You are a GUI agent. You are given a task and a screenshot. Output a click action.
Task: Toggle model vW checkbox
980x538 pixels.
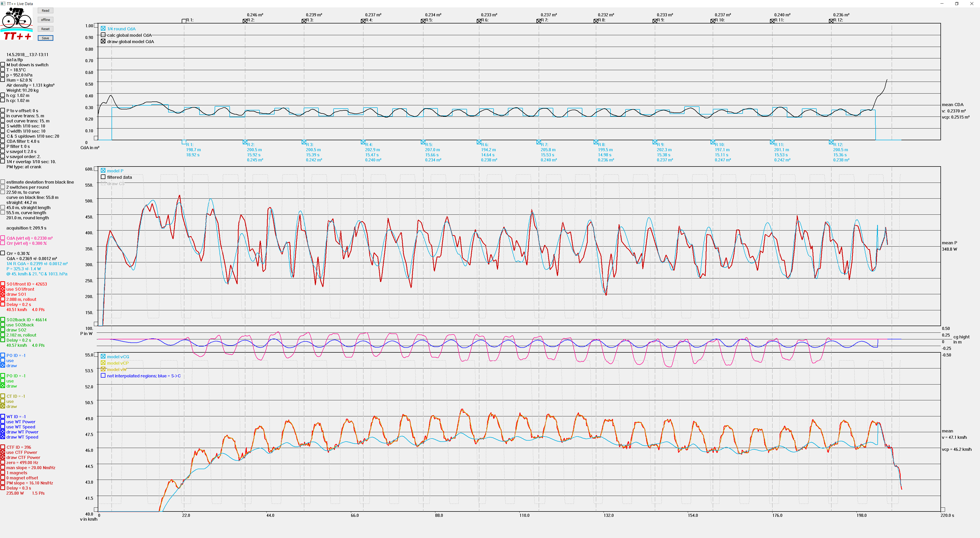point(103,369)
